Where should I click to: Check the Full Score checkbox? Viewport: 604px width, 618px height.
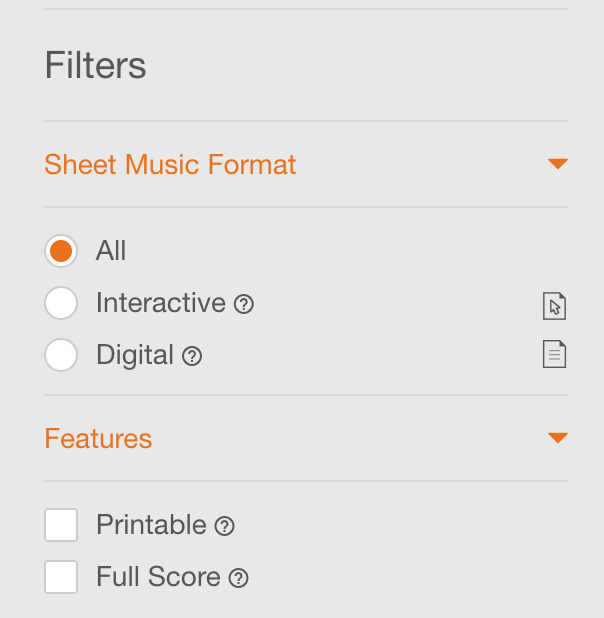61,577
